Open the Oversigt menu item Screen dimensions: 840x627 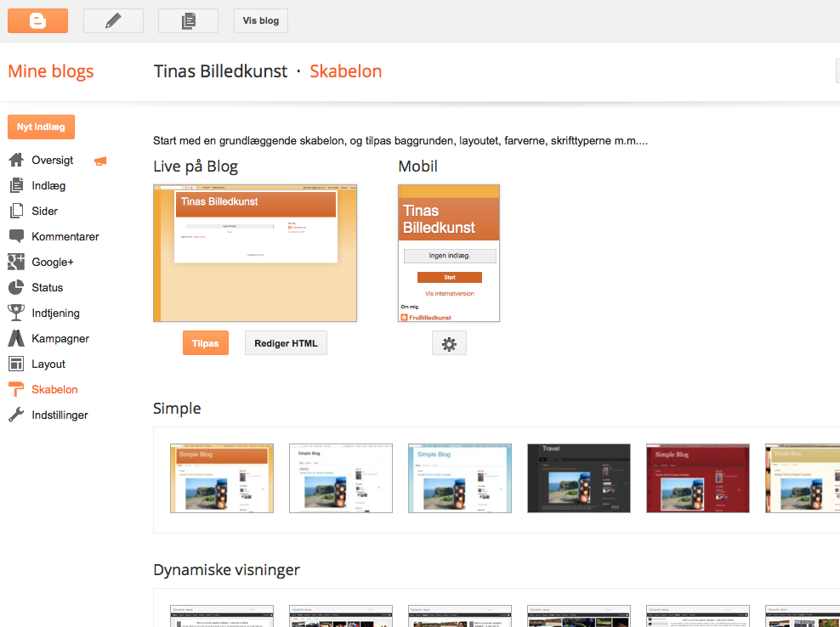click(53, 160)
